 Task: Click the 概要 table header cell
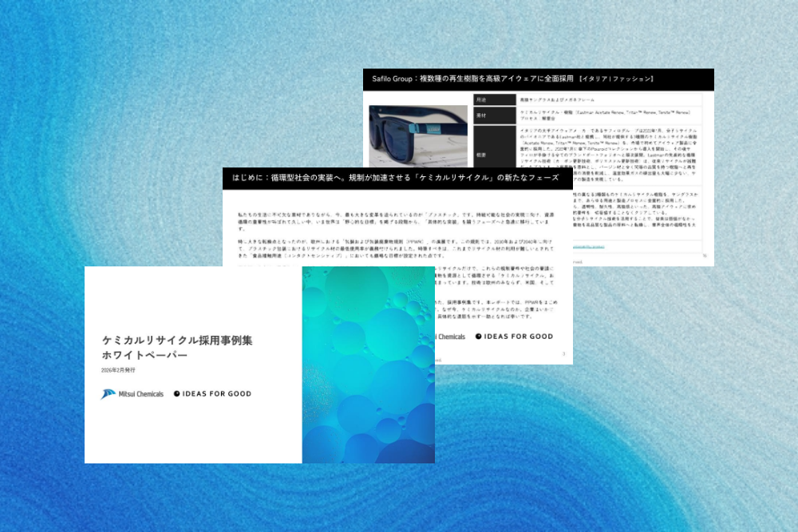coord(480,155)
